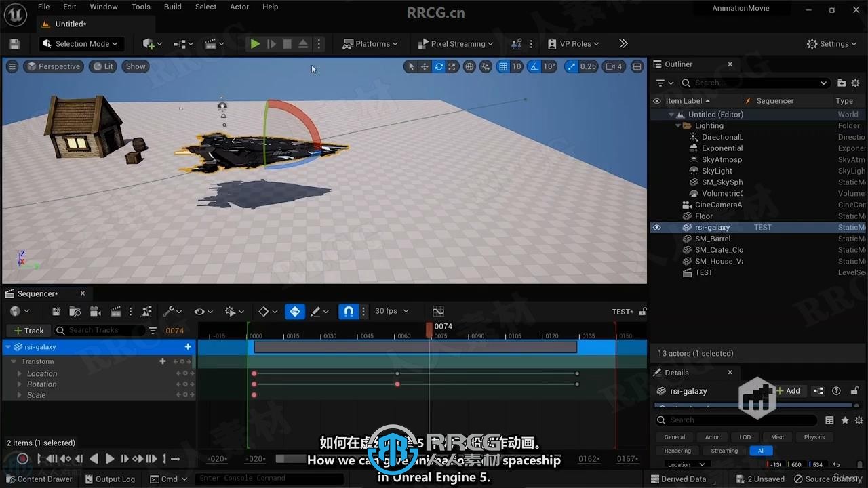
Task: Collapse the Lighting folder in Outliner
Action: pyautogui.click(x=678, y=125)
